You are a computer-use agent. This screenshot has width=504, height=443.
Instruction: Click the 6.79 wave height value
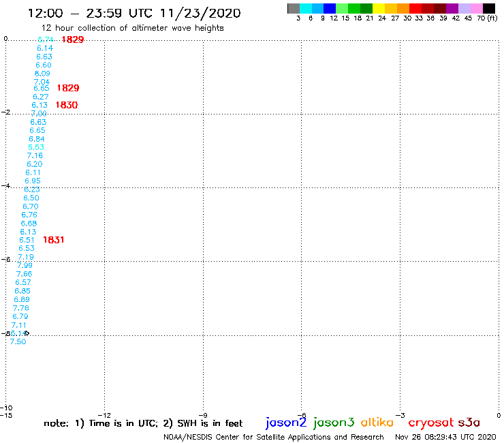pos(20,316)
